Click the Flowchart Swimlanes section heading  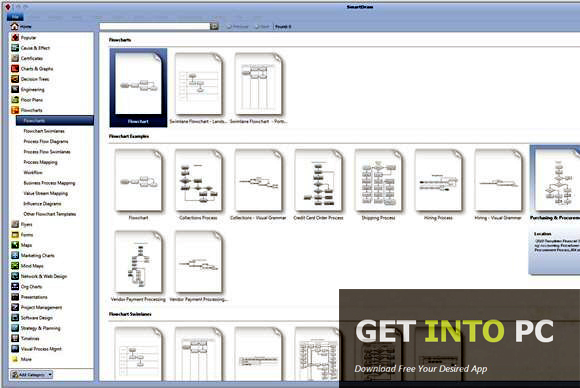tap(130, 314)
